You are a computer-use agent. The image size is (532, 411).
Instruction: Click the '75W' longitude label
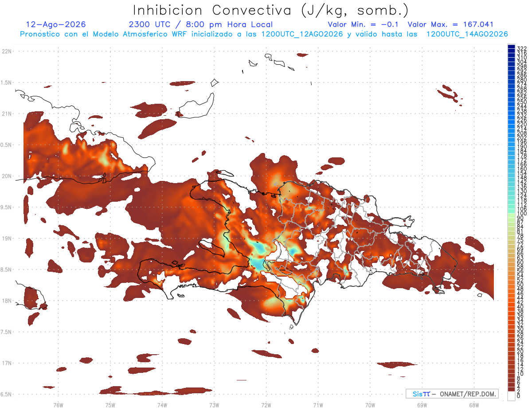tap(110, 405)
